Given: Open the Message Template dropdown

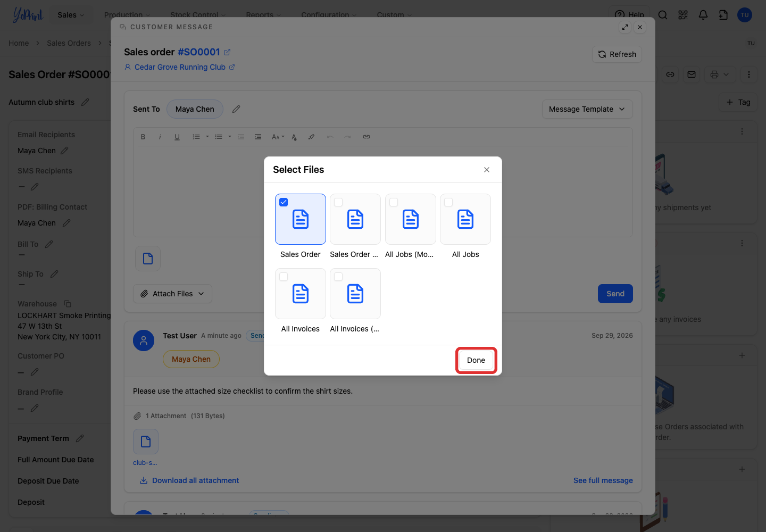Looking at the screenshot, I should pyautogui.click(x=587, y=109).
